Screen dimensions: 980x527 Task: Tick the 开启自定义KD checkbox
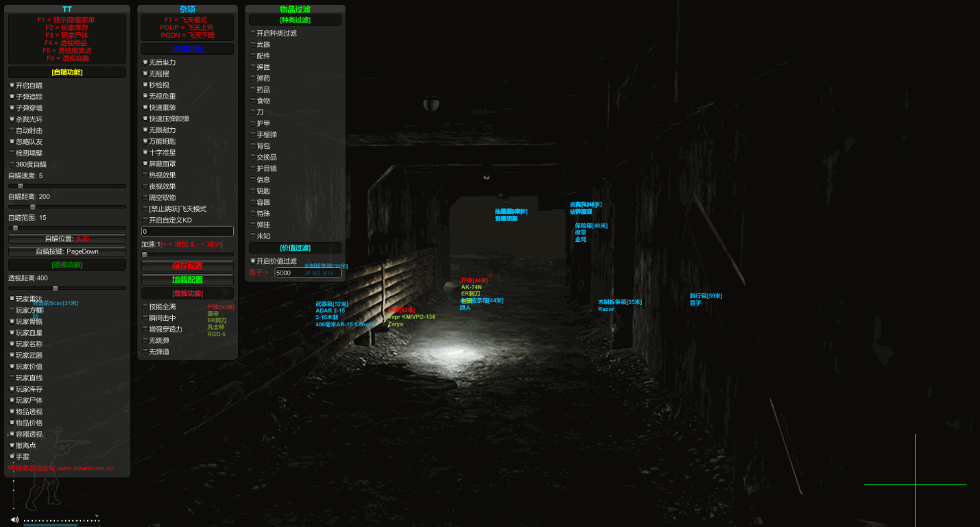[x=145, y=220]
